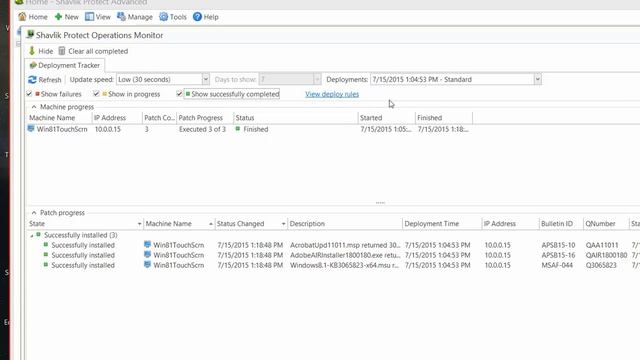640x360 pixels.
Task: Click the Operations Monitor title icon
Action: (x=30, y=35)
